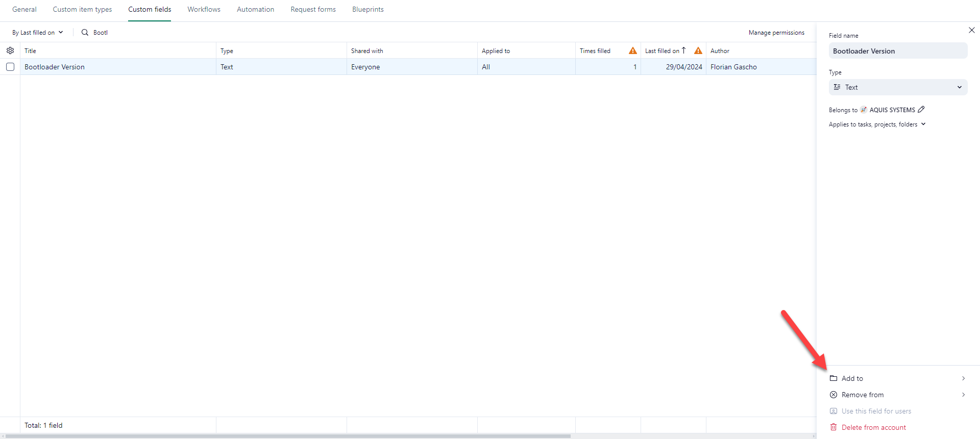Tick the Bootloader Version row checkbox
Viewport: 980px width, 439px height.
[x=10, y=67]
